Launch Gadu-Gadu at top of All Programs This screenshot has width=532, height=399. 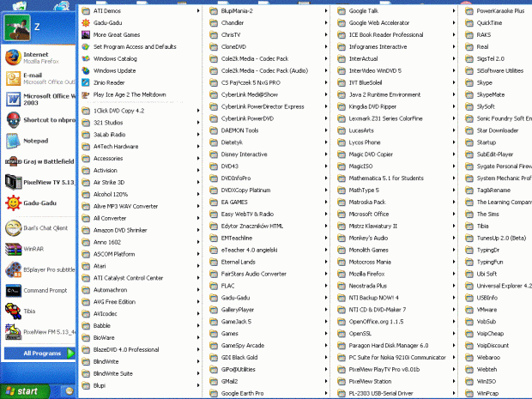[x=86, y=22]
